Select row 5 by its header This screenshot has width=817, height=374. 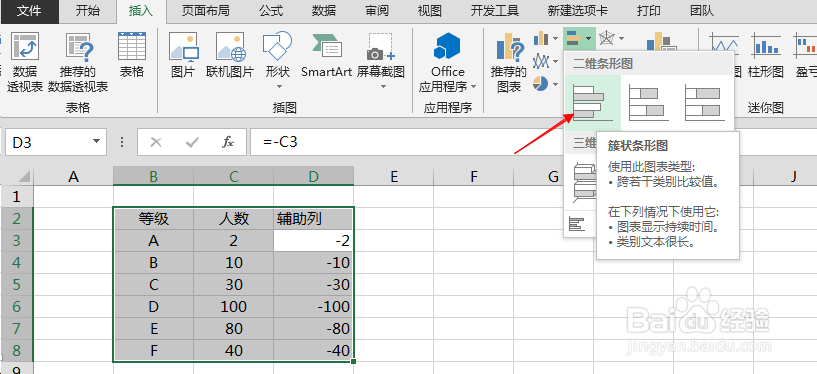[17, 284]
